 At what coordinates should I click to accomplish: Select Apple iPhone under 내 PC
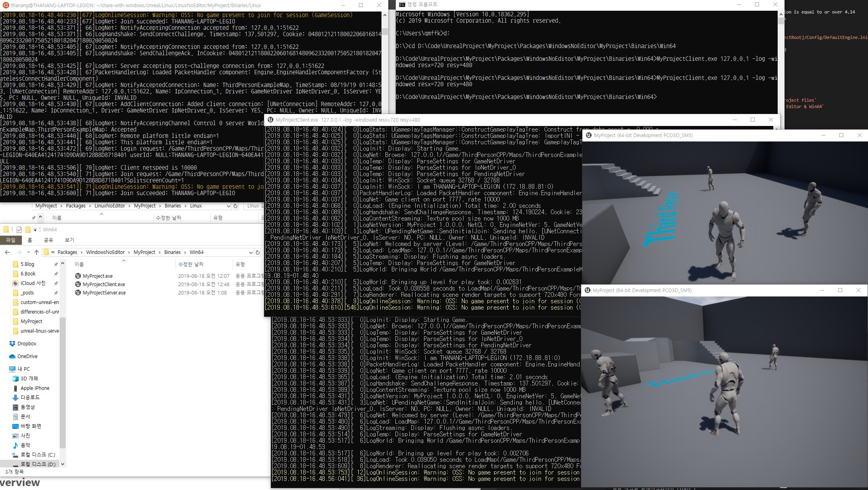35,388
